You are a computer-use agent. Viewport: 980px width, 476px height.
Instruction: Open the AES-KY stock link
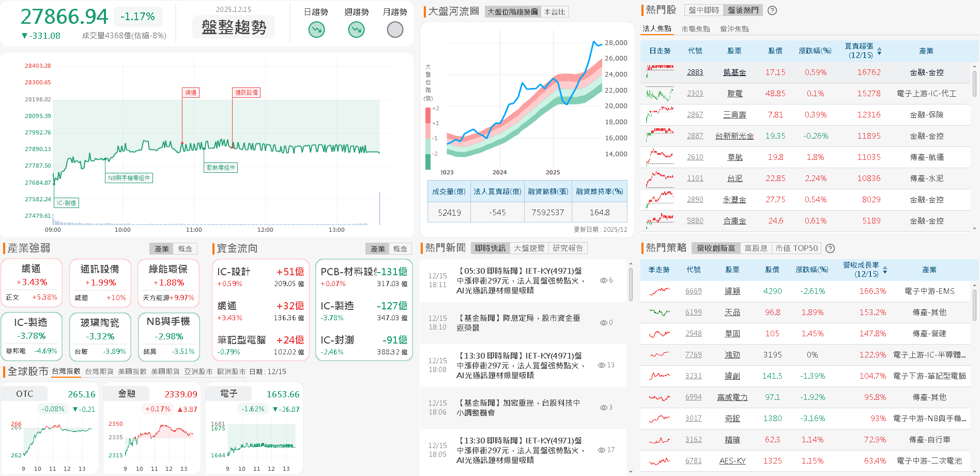(732, 460)
